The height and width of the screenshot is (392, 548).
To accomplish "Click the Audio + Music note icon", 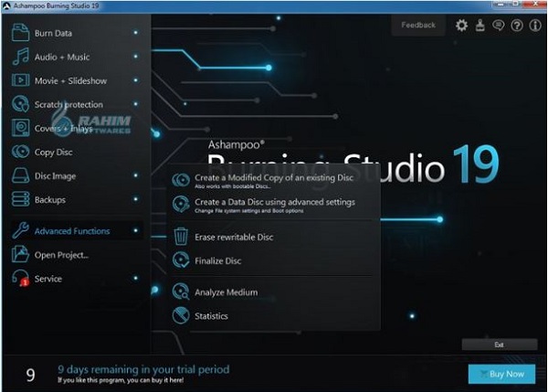I will (20, 57).
